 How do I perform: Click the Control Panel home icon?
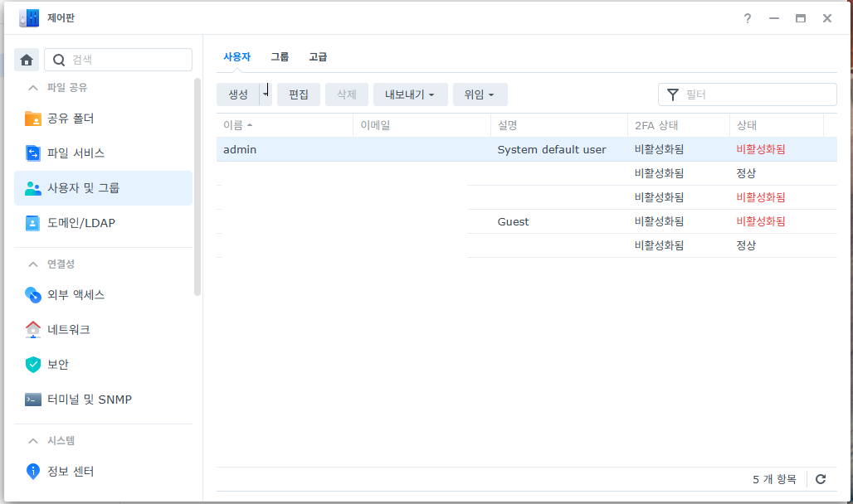[27, 60]
